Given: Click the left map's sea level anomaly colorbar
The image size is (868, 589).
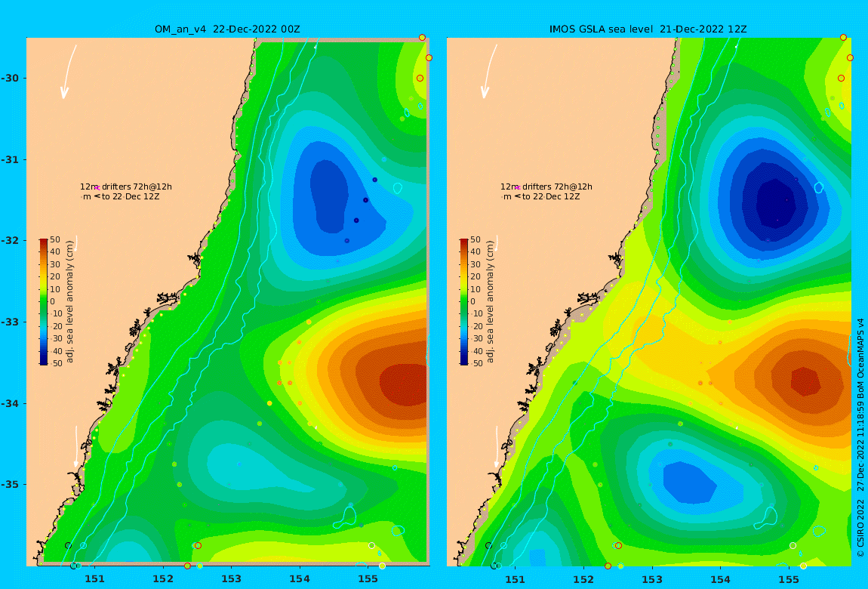Looking at the screenshot, I should pyautogui.click(x=44, y=302).
